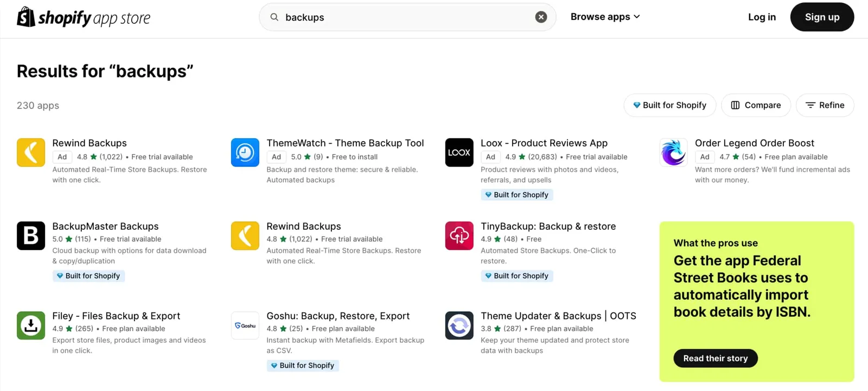Expand the Browse apps dropdown
868x391 pixels.
coord(605,17)
